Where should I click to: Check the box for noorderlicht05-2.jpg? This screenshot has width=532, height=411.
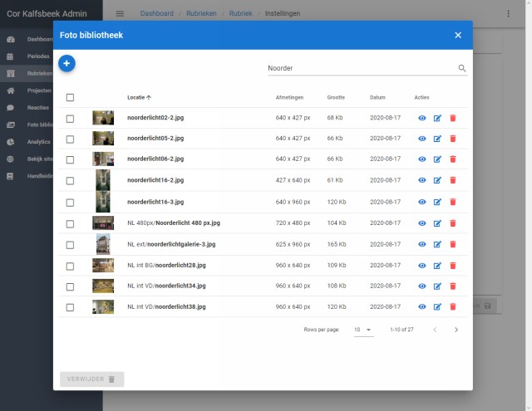70,139
